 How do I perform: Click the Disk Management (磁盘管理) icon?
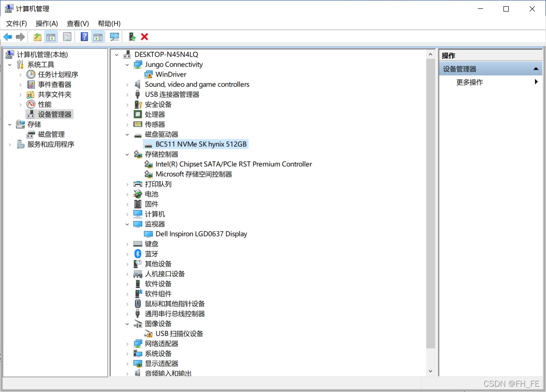coord(31,134)
